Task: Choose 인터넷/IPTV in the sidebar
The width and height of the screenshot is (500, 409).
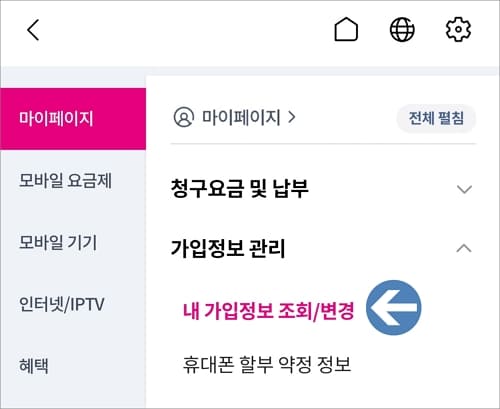Action: point(62,304)
